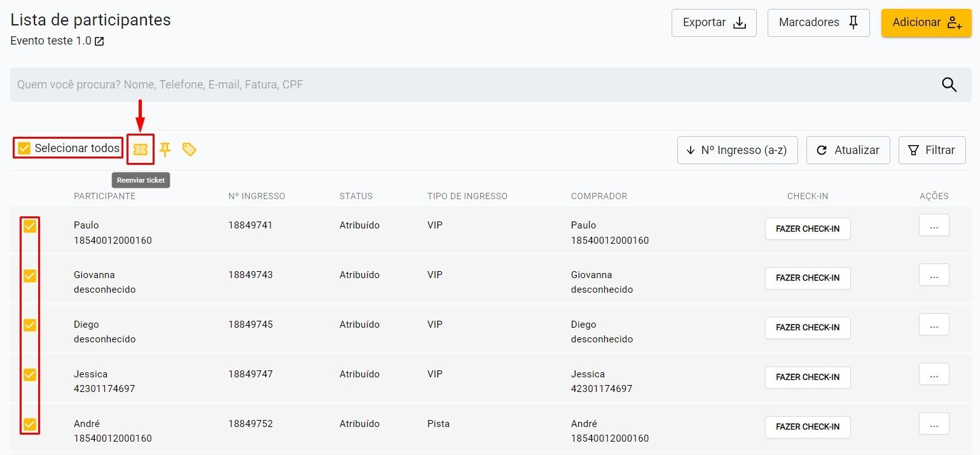Add a participant with Adicionar button

coord(926,23)
